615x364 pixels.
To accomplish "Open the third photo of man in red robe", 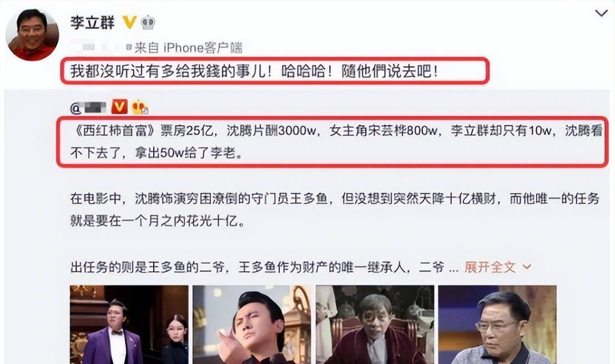I will pyautogui.click(x=375, y=325).
